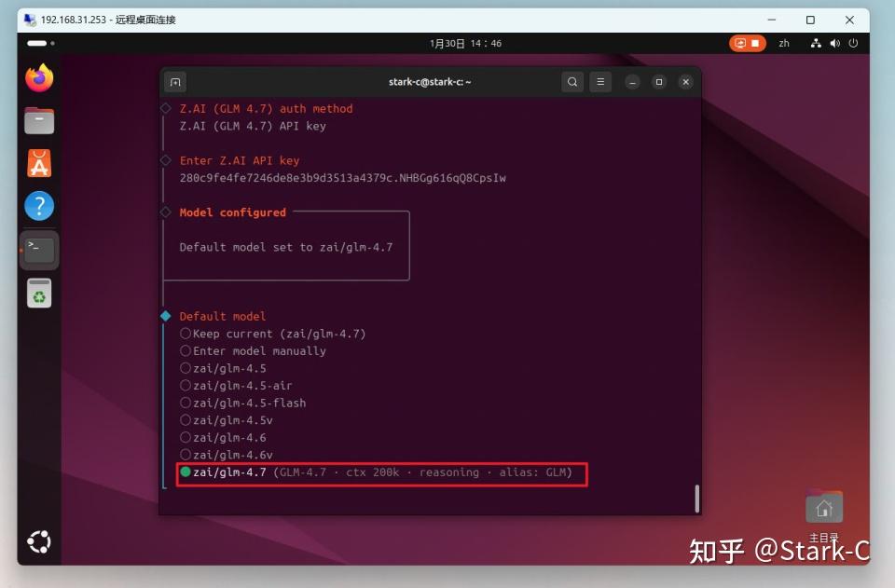Show applications via Ubuntu logo
The image size is (895, 588).
point(39,541)
